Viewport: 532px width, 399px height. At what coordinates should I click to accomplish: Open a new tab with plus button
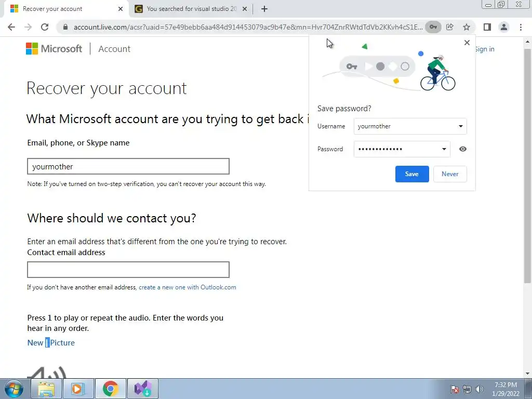(264, 9)
